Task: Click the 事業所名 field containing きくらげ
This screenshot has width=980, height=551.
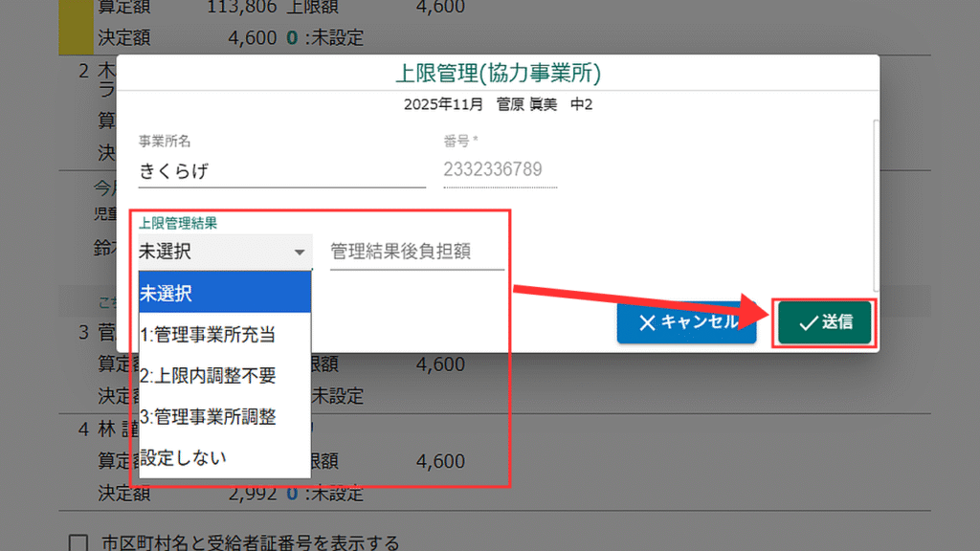Action: 281,170
